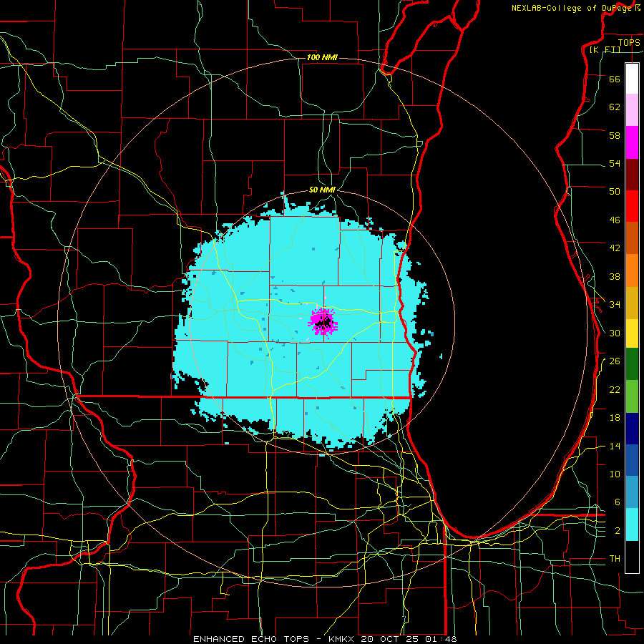Click the 54 legend value

615,163
